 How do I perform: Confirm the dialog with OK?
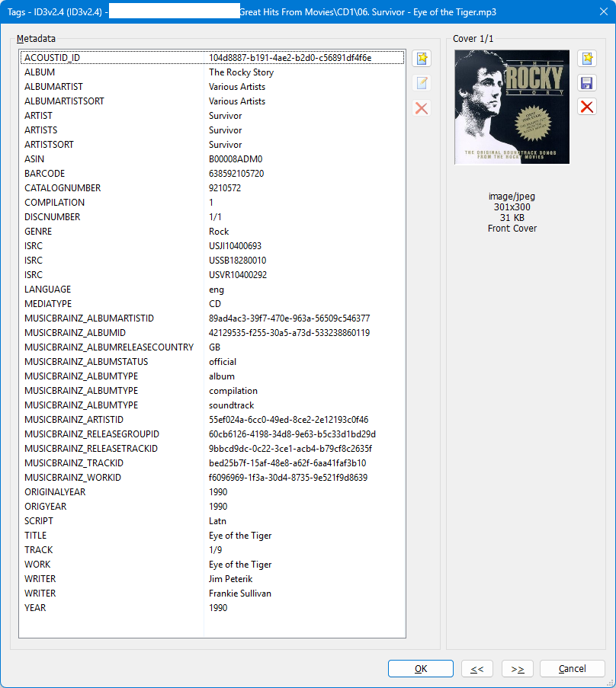421,668
